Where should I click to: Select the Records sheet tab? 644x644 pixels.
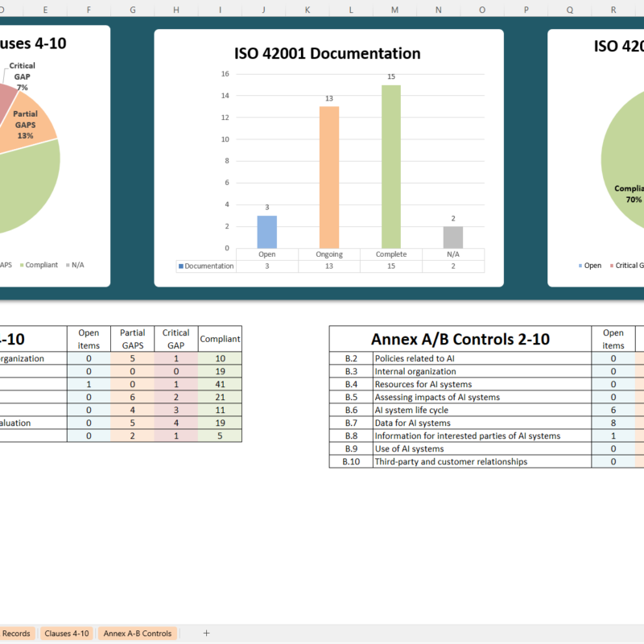tap(16, 634)
